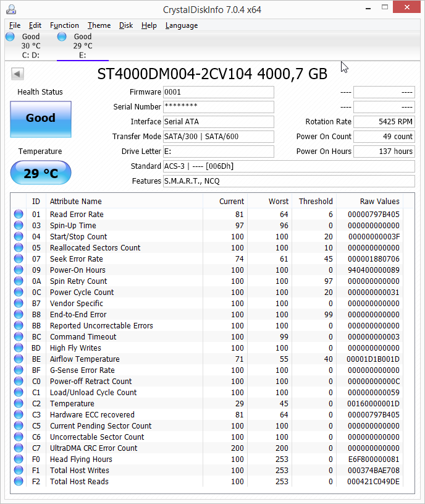Open the Theme menu
This screenshot has width=425, height=504.
pos(99,25)
